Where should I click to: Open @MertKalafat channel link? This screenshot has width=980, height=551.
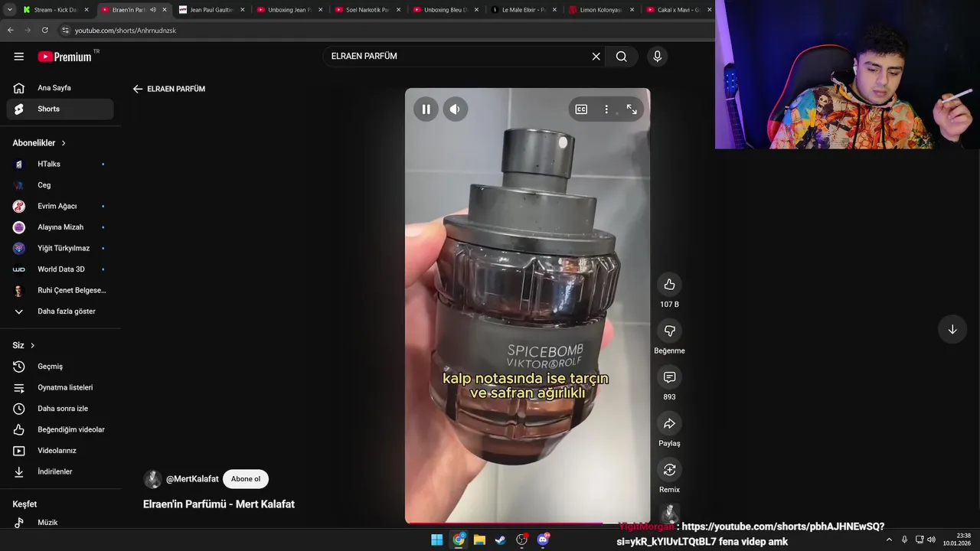coord(192,479)
